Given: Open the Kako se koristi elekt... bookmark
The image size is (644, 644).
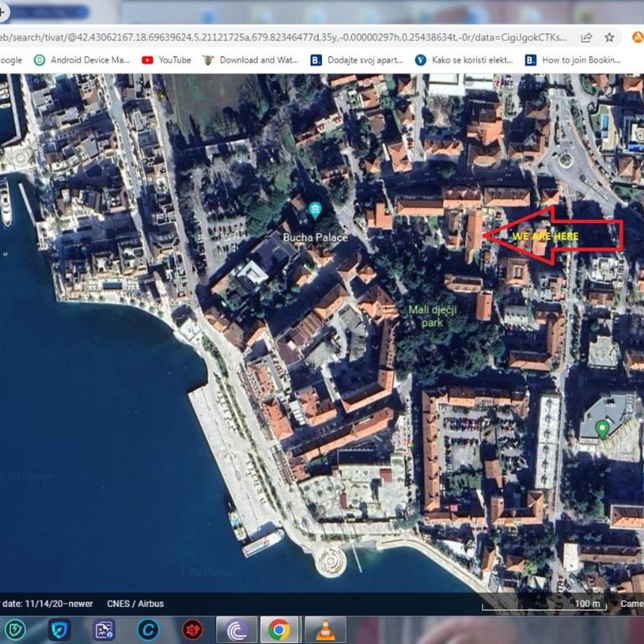Looking at the screenshot, I should (x=464, y=60).
